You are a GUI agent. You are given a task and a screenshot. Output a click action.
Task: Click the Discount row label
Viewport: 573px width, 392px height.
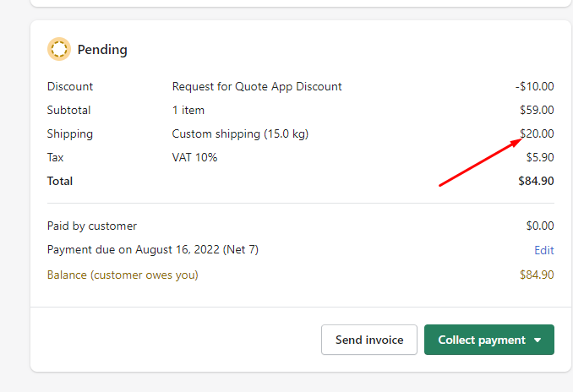click(x=70, y=86)
